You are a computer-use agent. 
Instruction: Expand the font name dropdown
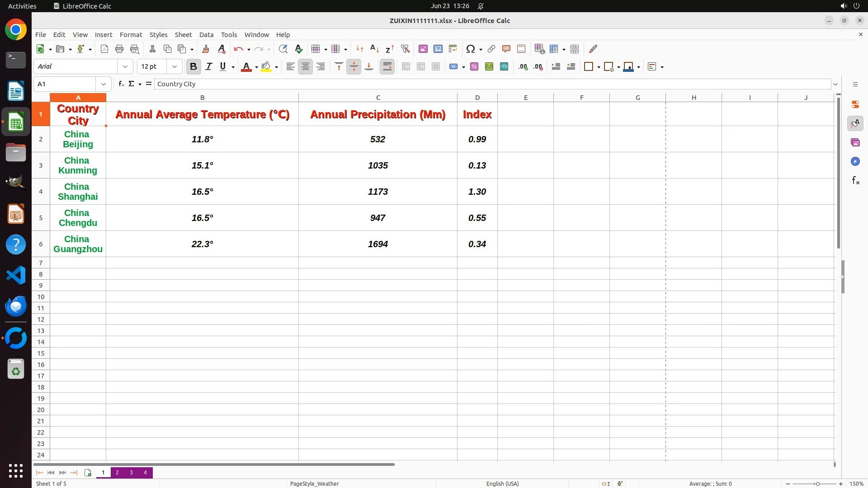(x=125, y=67)
